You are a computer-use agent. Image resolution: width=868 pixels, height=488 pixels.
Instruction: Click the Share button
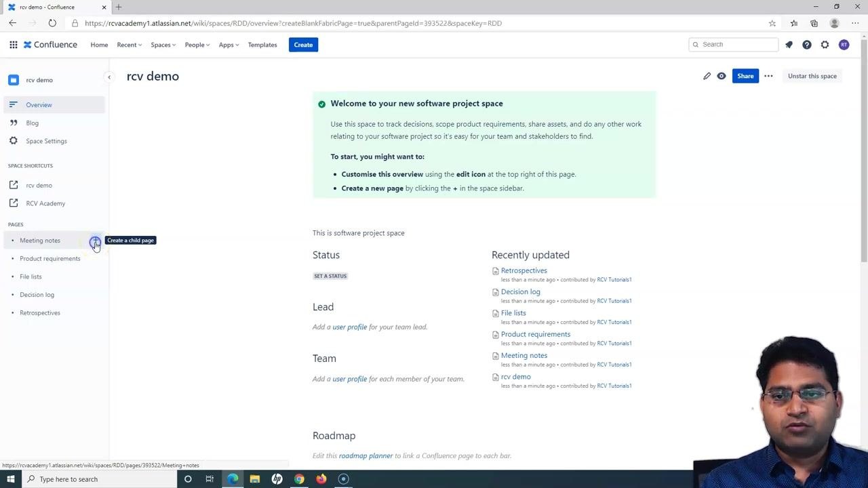[x=745, y=76]
